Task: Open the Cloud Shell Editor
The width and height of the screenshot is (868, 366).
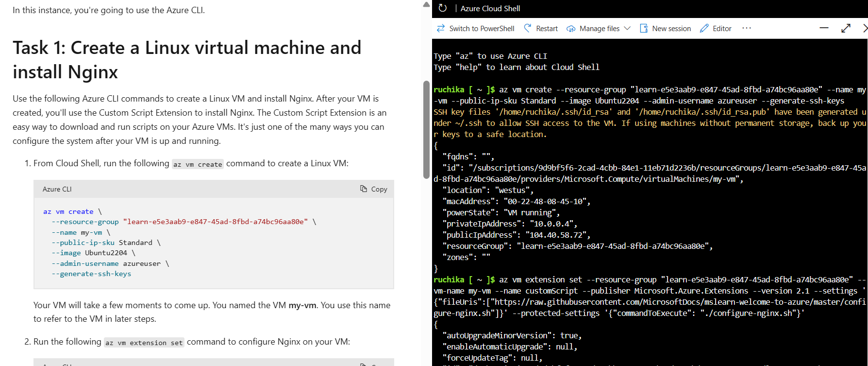Action: pyautogui.click(x=716, y=29)
